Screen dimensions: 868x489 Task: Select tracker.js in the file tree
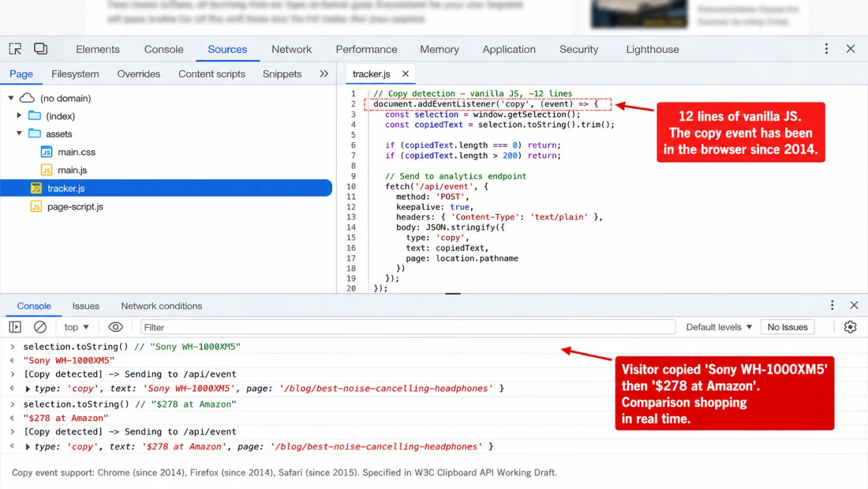tap(166, 188)
